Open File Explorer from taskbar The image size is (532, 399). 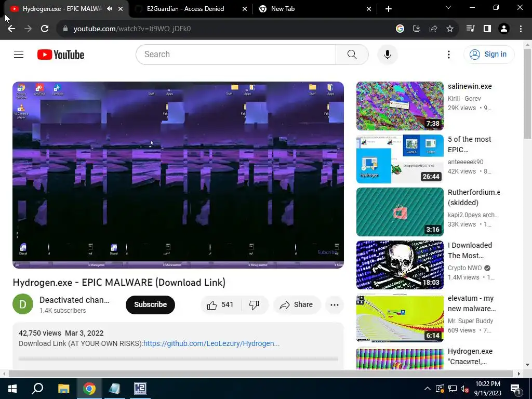pyautogui.click(x=63, y=389)
